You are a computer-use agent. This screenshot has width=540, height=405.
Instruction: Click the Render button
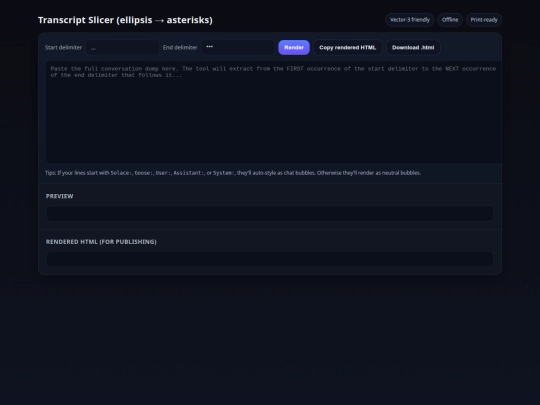(x=294, y=48)
